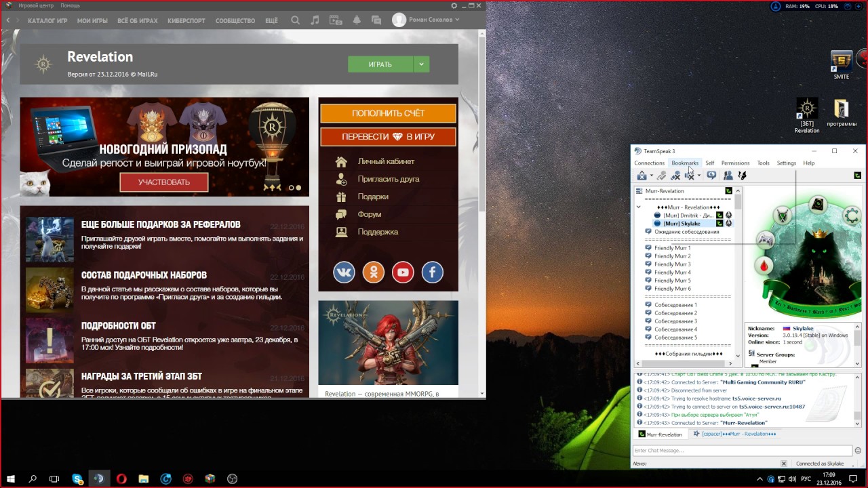Open VK social network icon
Image resolution: width=868 pixels, height=488 pixels.
(344, 272)
